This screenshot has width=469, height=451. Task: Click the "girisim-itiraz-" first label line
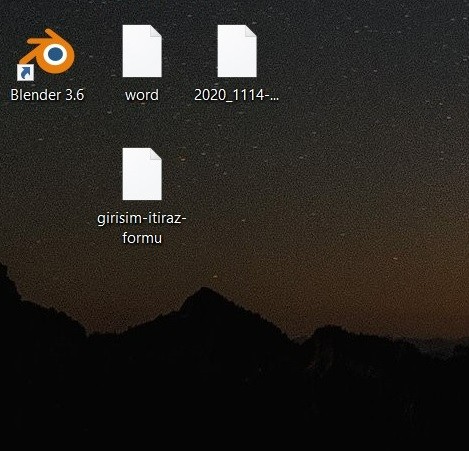[142, 219]
